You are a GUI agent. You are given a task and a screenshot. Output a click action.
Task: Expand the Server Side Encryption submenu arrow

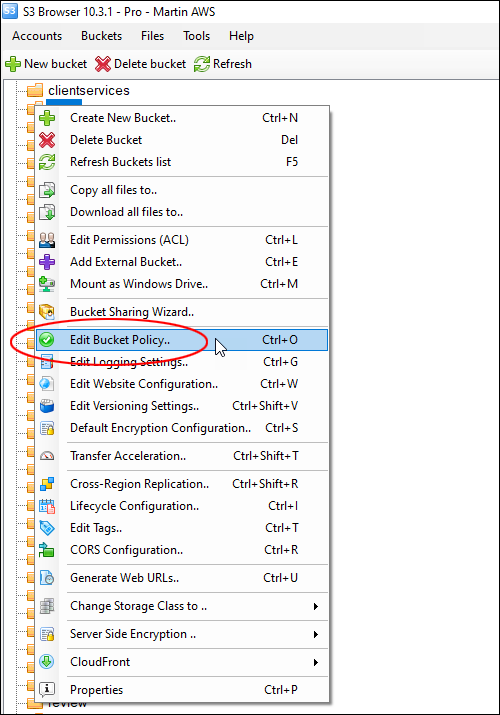(315, 634)
